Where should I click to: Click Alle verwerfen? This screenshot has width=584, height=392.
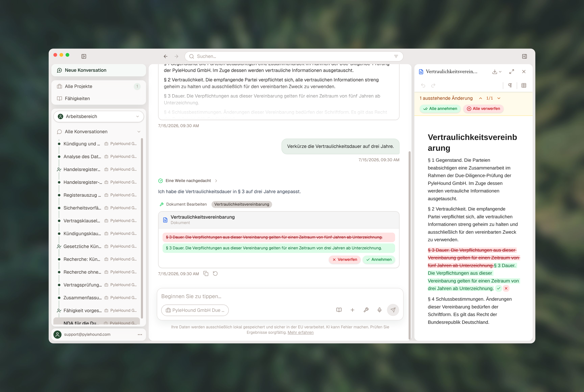pyautogui.click(x=483, y=109)
